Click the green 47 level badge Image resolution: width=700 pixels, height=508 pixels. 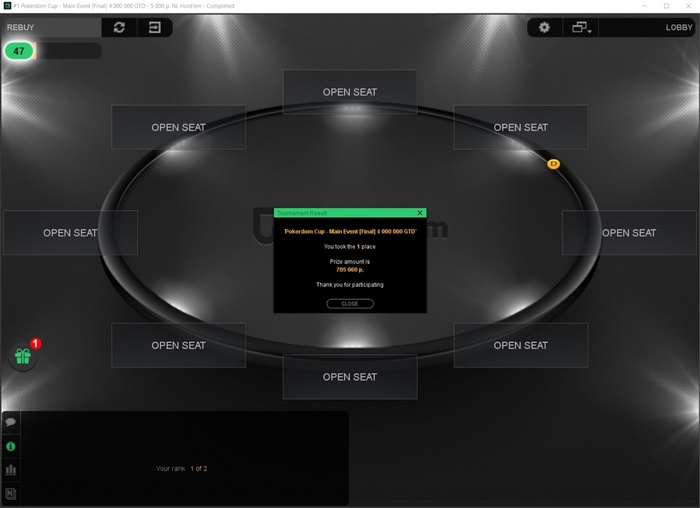click(19, 51)
